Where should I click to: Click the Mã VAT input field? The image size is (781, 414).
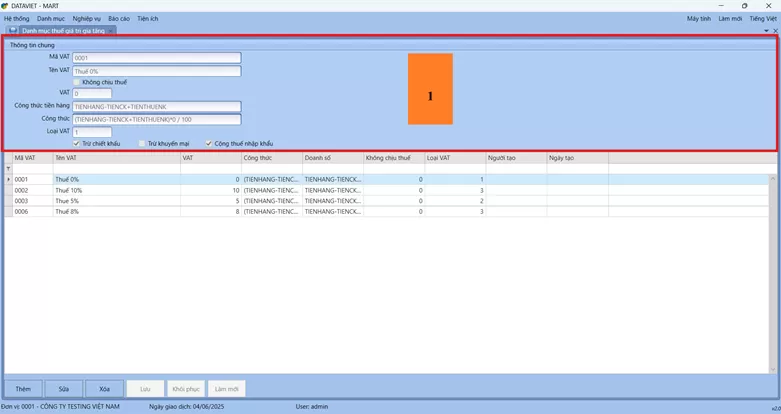pyautogui.click(x=157, y=58)
